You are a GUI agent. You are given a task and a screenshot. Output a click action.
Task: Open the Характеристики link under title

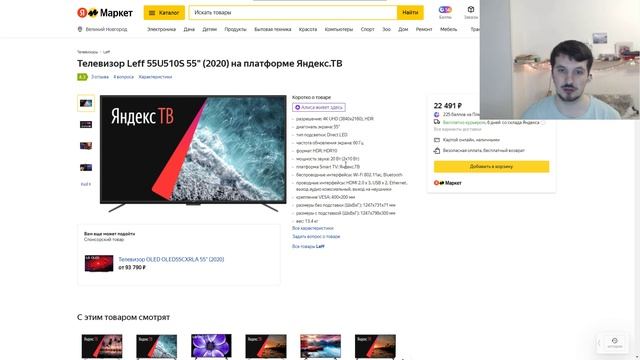tap(155, 77)
